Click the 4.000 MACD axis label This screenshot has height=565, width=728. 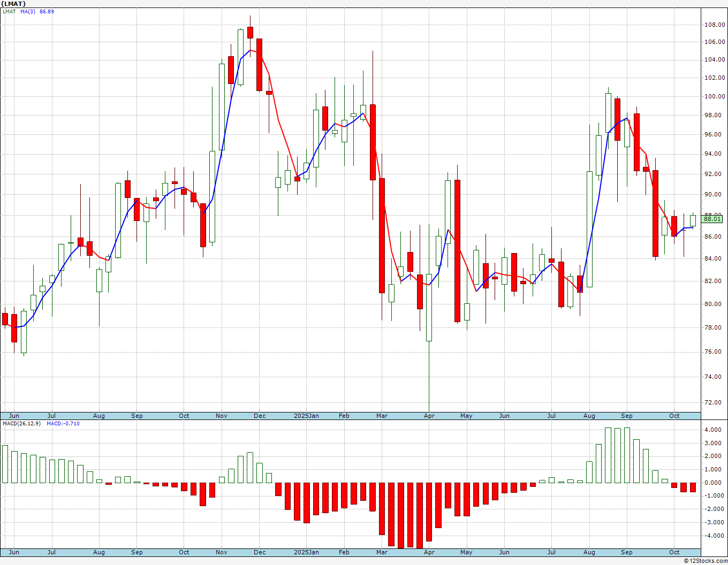[714, 430]
